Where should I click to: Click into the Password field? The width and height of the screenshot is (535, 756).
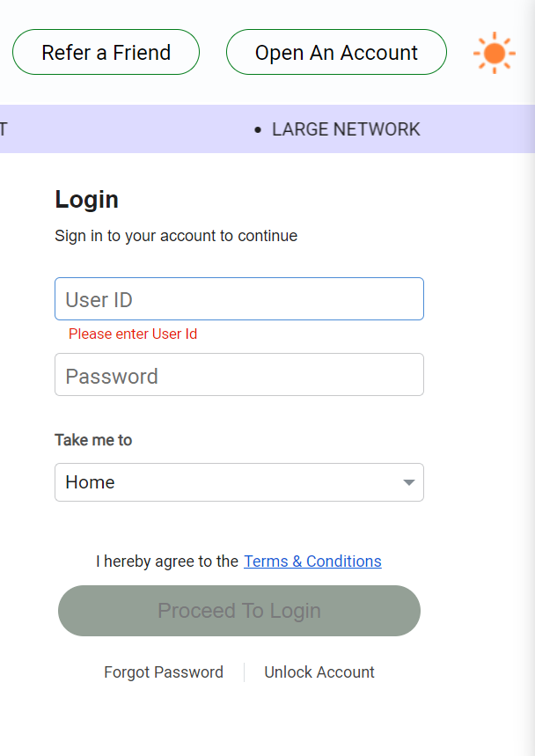(x=239, y=376)
